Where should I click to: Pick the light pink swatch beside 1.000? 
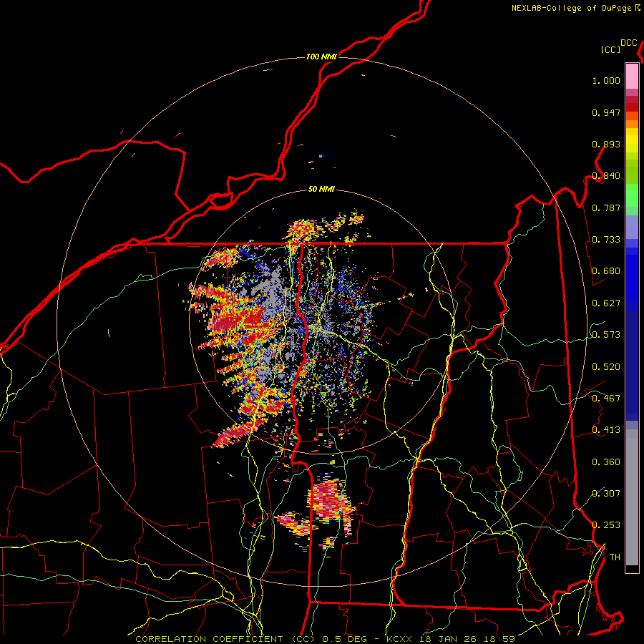632,77
